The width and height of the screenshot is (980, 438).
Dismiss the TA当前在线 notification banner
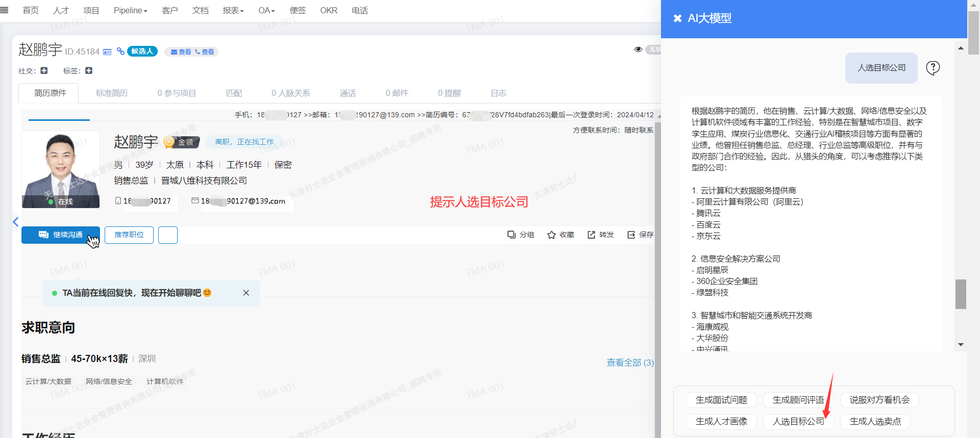tap(246, 293)
